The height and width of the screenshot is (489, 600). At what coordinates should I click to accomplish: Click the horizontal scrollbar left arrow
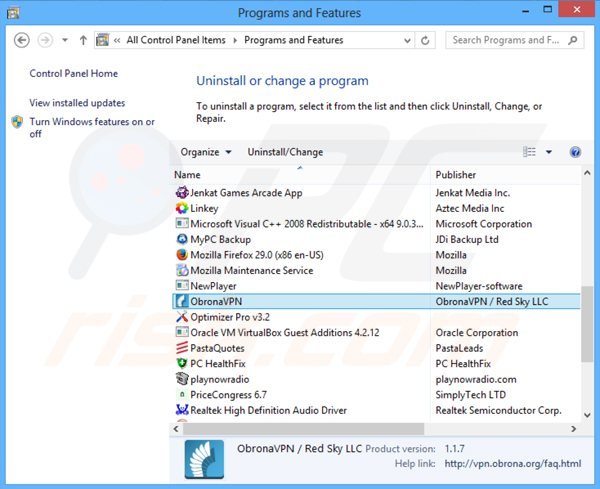click(176, 429)
